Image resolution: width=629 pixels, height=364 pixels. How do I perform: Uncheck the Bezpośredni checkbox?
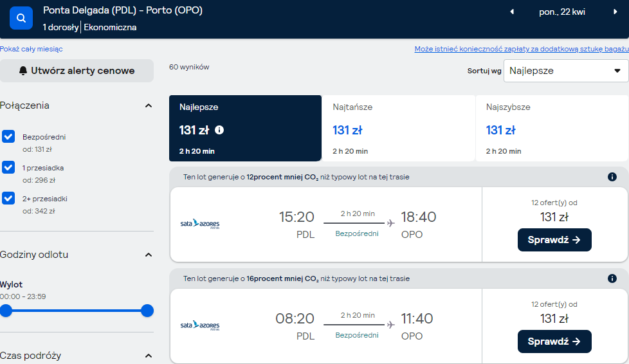[x=8, y=136]
